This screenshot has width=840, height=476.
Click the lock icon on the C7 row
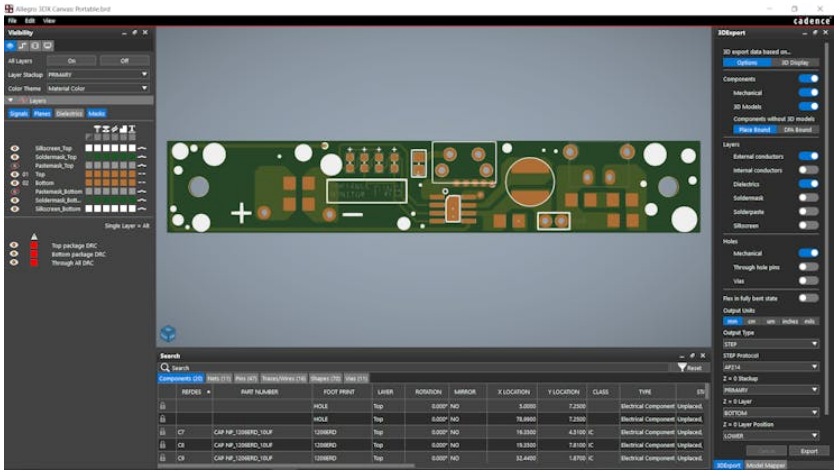click(x=163, y=431)
